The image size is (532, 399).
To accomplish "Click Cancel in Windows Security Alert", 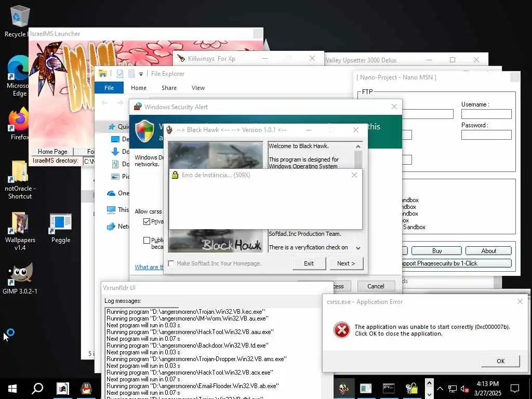I will [376, 286].
